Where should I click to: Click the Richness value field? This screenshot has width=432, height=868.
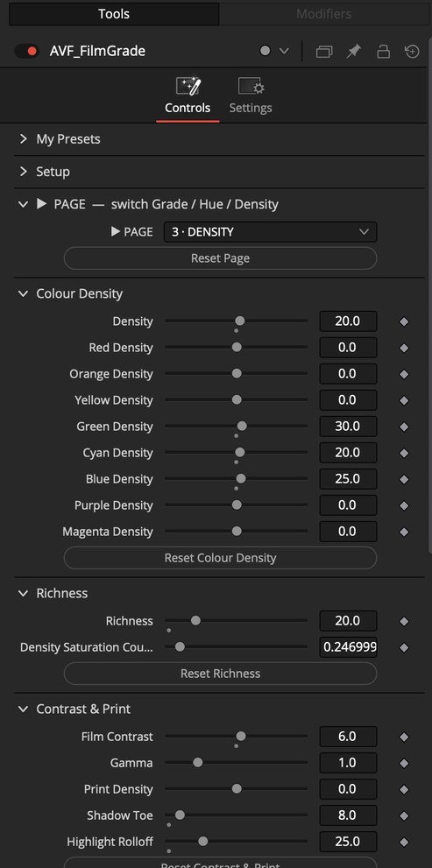[348, 620]
